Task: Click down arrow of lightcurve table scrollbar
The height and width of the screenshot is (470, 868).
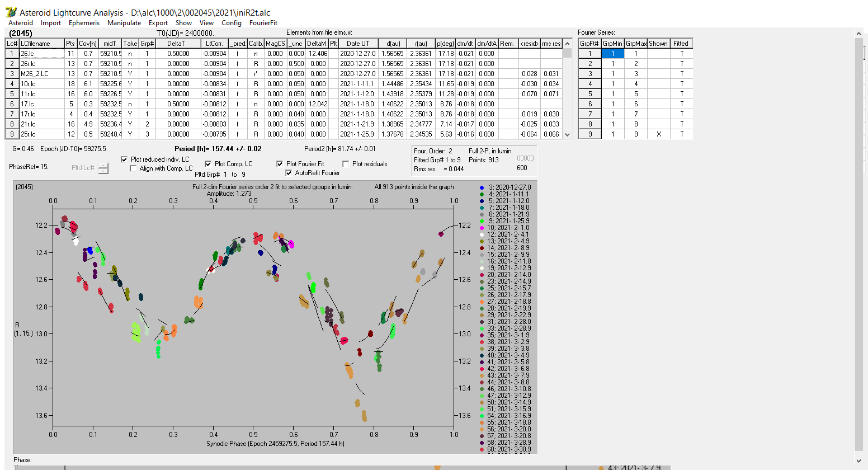Action: pos(568,134)
